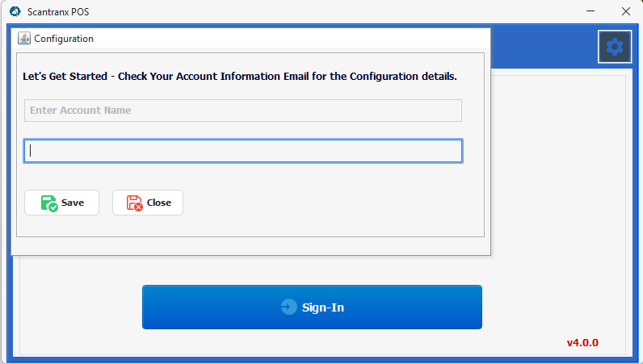Click the red floppy disk Close icon

point(134,203)
